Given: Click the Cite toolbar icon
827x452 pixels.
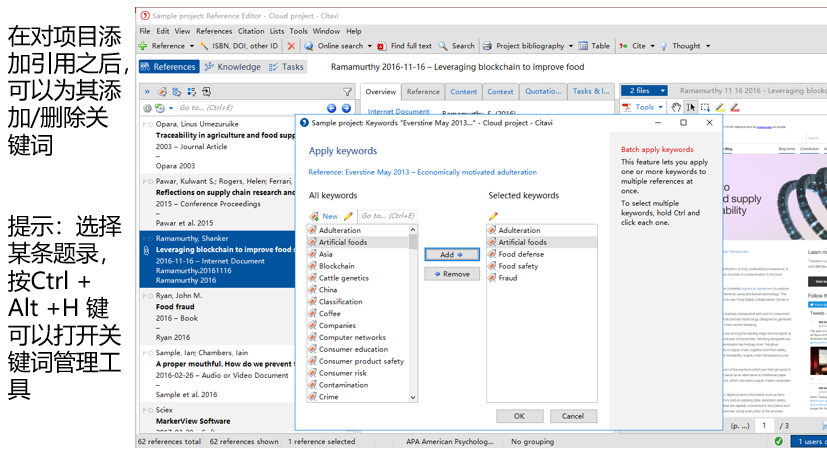Looking at the screenshot, I should [623, 46].
